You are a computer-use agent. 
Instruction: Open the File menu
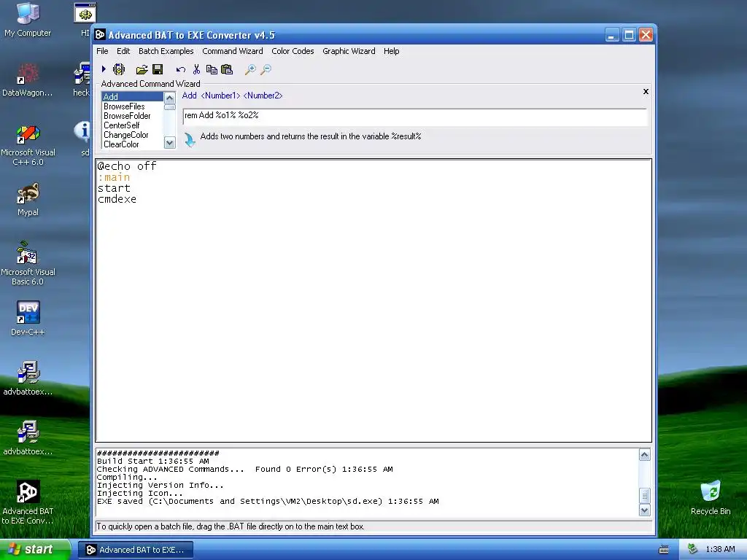(x=102, y=51)
